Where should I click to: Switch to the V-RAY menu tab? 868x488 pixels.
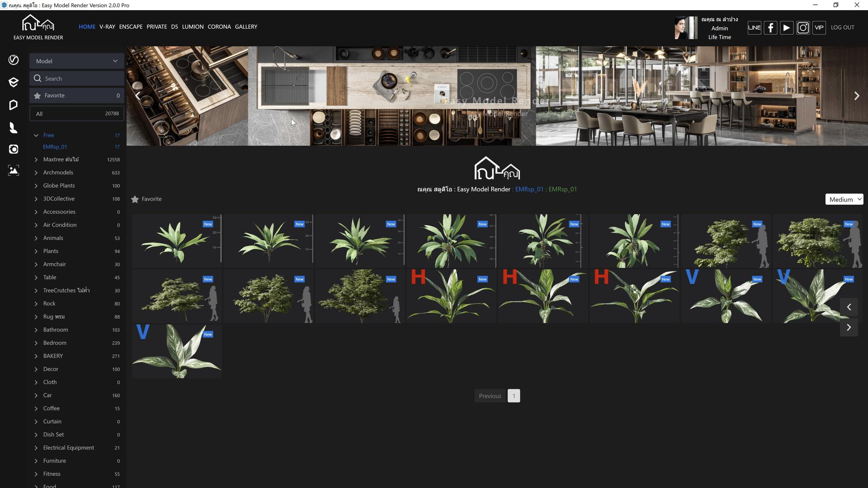107,27
